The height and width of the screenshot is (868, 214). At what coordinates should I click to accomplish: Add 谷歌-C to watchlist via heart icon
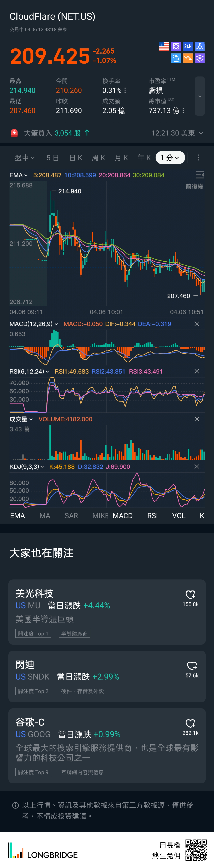coord(190,723)
